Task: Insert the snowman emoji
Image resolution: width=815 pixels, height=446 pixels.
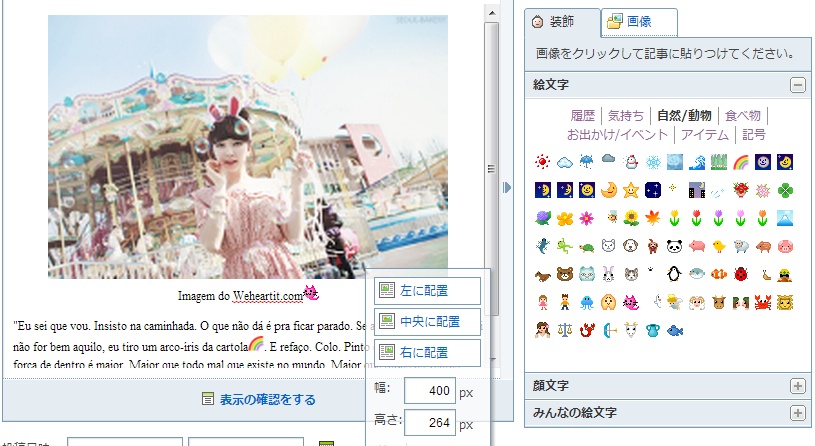Action: 631,162
